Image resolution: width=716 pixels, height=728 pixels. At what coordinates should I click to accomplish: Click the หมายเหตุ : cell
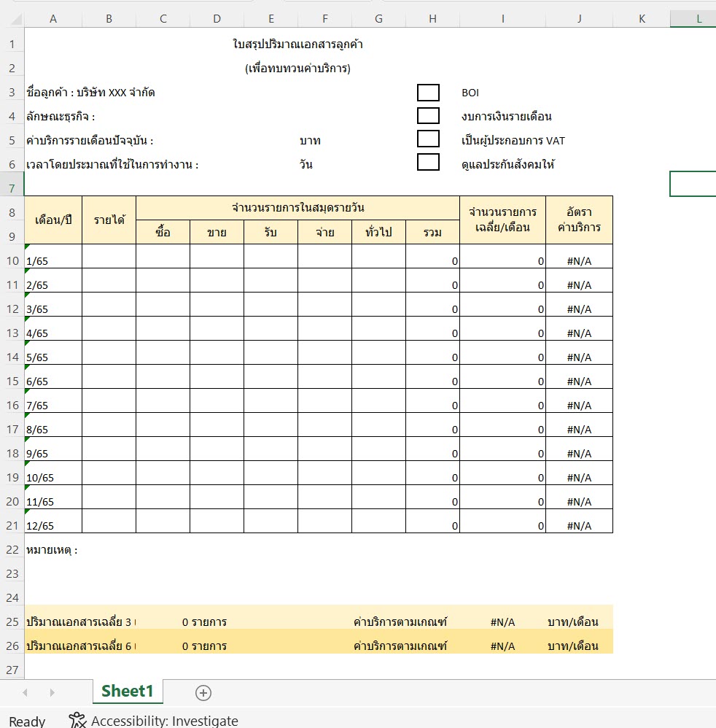pyautogui.click(x=52, y=550)
